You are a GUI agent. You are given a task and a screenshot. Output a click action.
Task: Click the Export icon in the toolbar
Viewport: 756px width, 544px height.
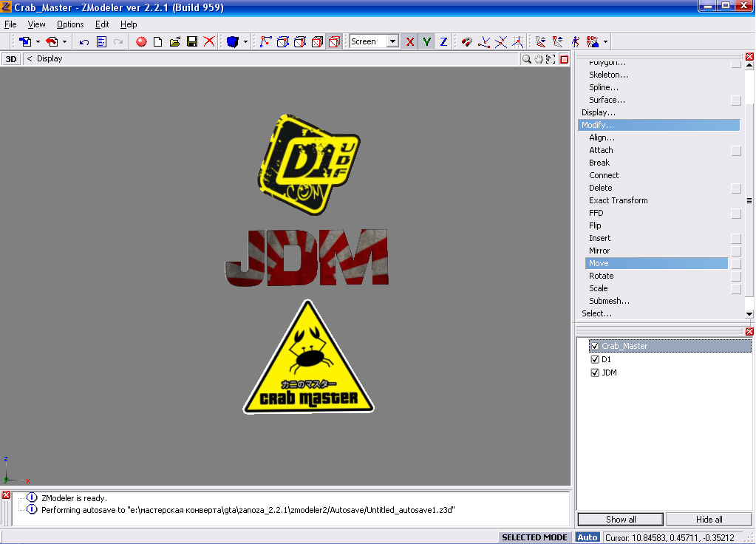point(52,42)
